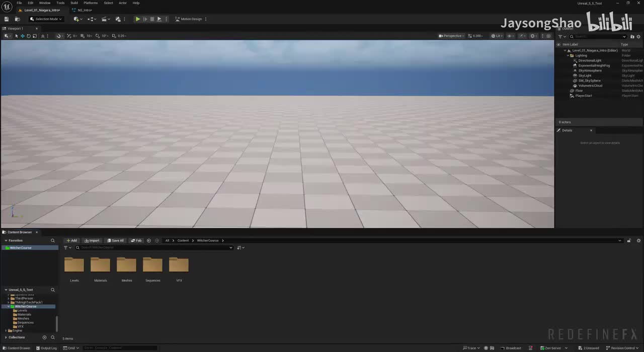Select Floor actor in the Outliner

(579, 91)
